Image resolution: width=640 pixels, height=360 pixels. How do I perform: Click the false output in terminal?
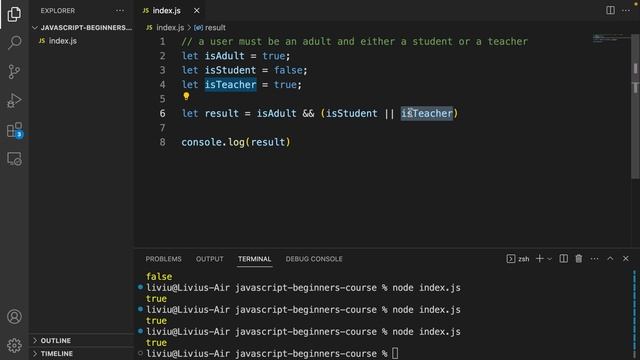[x=159, y=276]
